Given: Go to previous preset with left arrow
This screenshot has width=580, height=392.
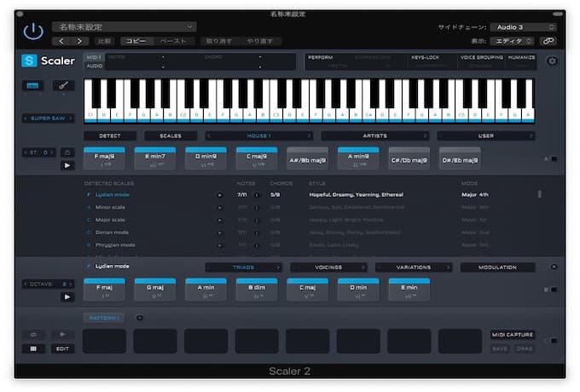Looking at the screenshot, I should (x=61, y=41).
